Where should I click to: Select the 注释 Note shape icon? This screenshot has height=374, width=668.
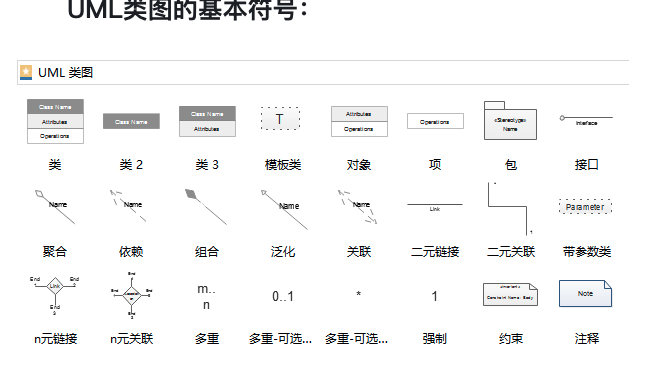click(x=585, y=293)
